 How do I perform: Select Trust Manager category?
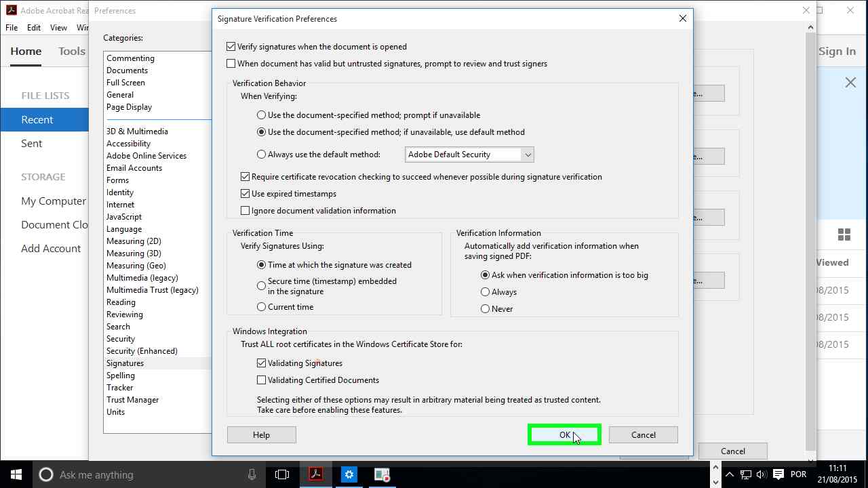[x=132, y=400]
